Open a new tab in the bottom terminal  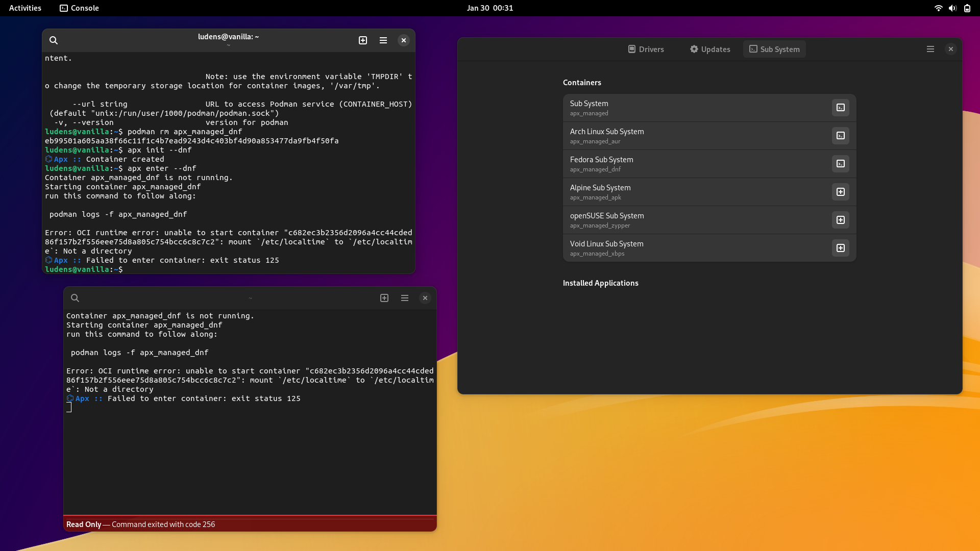point(384,298)
